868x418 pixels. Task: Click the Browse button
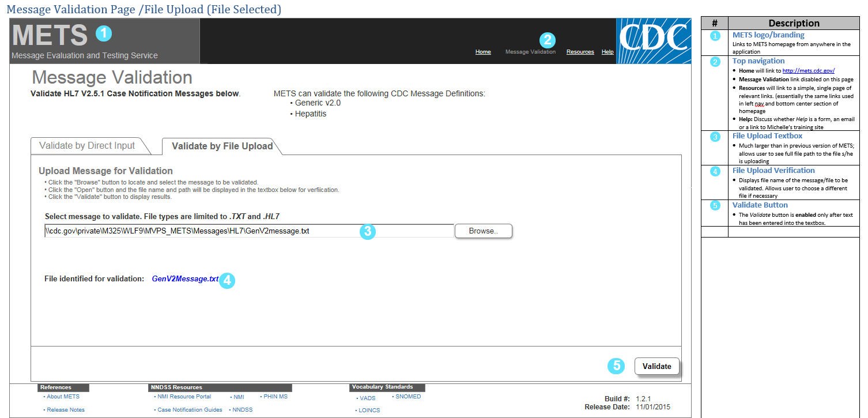483,231
